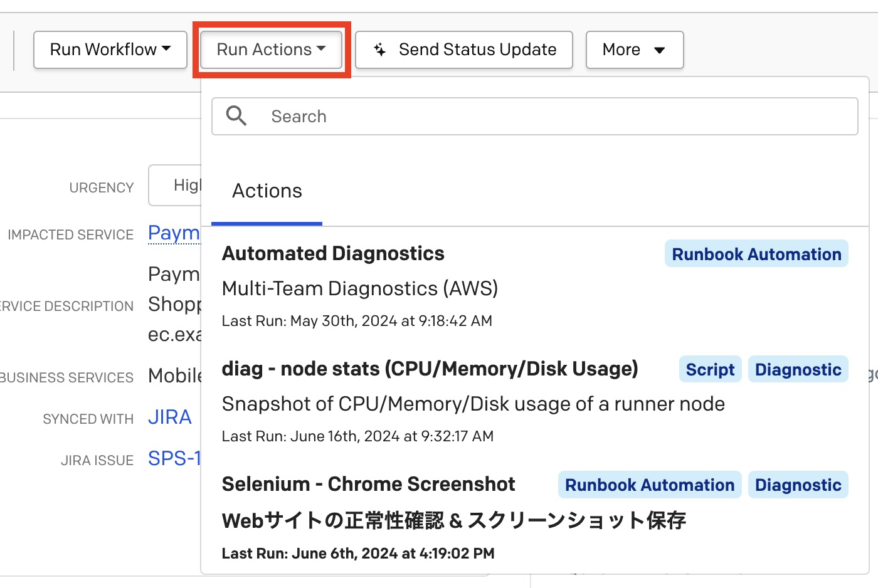
Task: Click the search magnifier icon in Run Actions dropdown
Action: click(236, 116)
